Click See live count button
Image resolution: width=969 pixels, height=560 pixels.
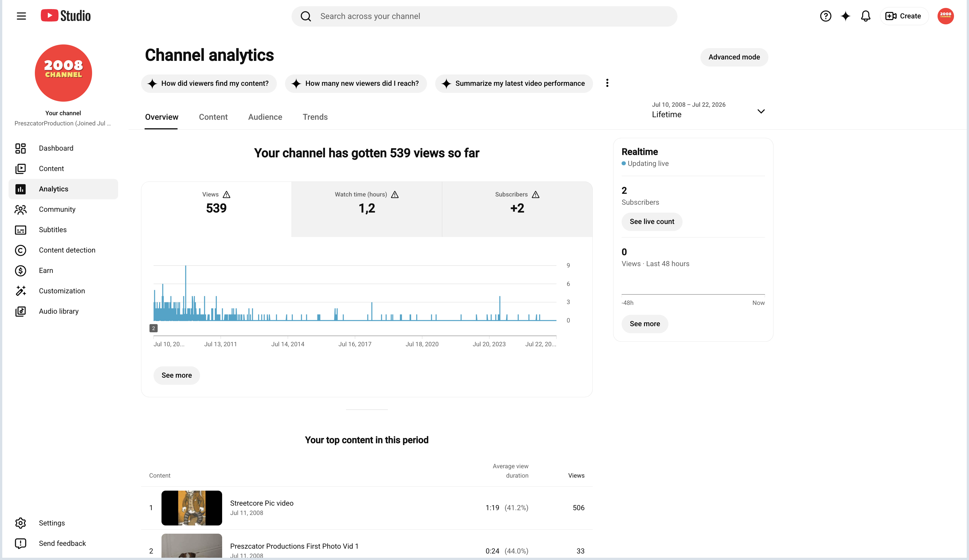(652, 222)
